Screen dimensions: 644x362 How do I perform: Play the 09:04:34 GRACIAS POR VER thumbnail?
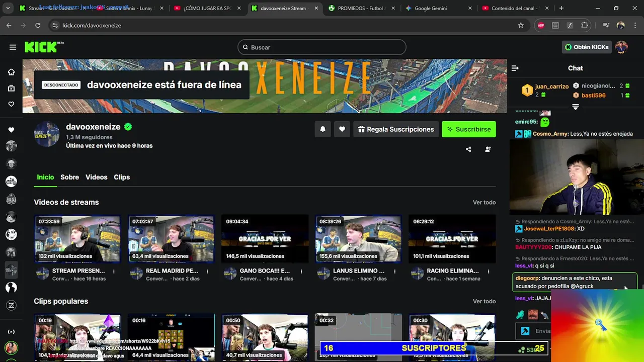click(x=265, y=239)
